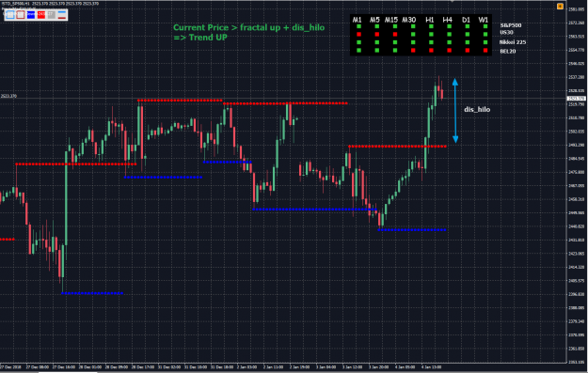Viewport: 588px width, 373px height.
Task: Click the "2 Jan 11:00" time axis label
Action: pyautogui.click(x=275, y=367)
